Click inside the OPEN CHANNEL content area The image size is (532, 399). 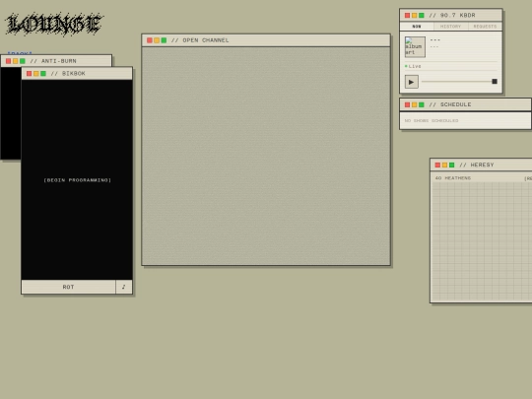click(266, 156)
